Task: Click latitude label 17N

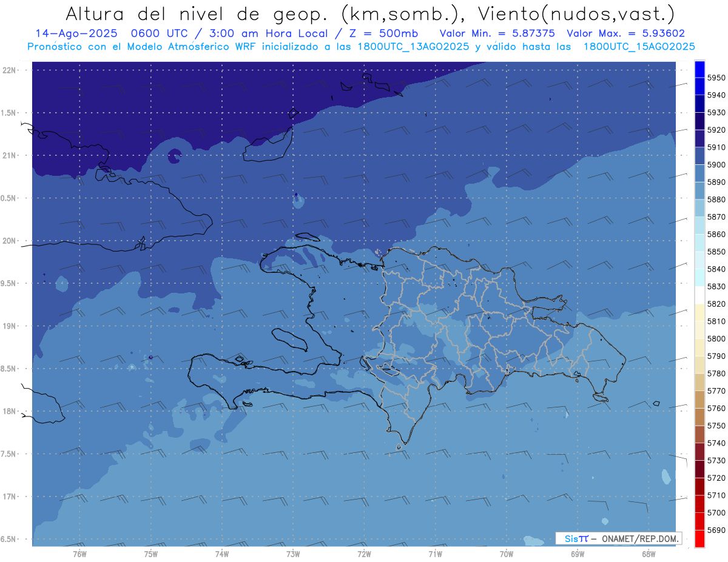Action: [9, 497]
